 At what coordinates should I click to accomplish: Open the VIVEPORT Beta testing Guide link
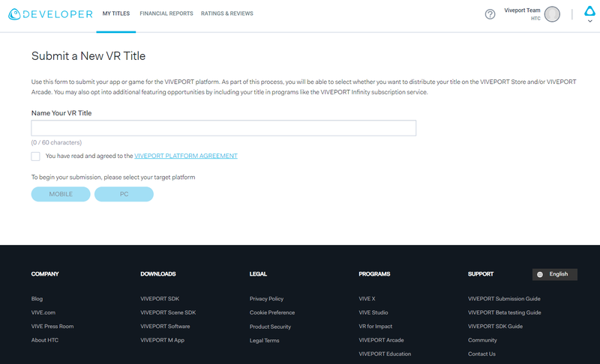504,312
